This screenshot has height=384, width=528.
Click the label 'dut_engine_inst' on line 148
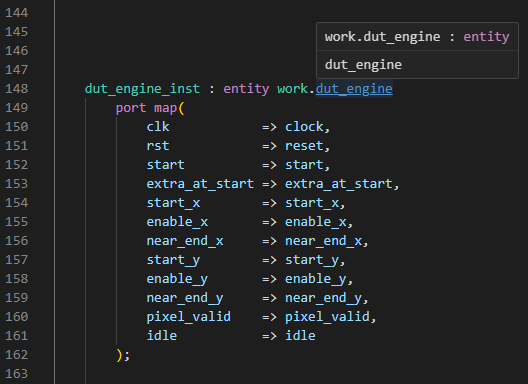tap(142, 89)
